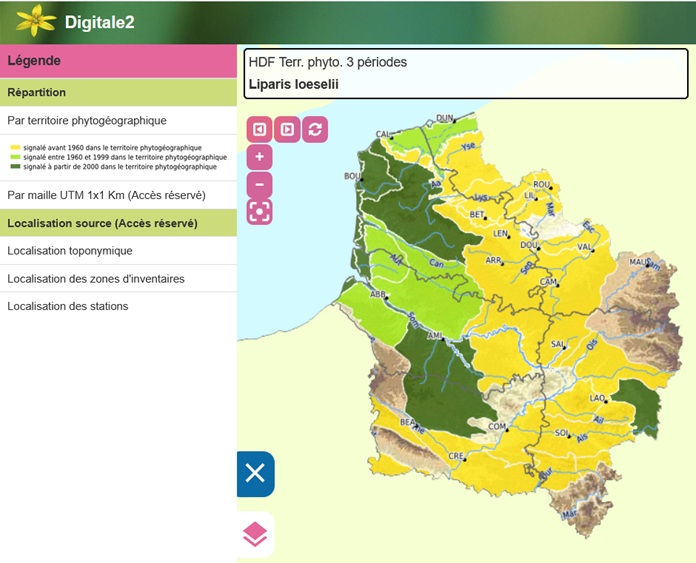Select 'Par territoire phytogéographique' option
Screen dimensions: 696x563
87,120
